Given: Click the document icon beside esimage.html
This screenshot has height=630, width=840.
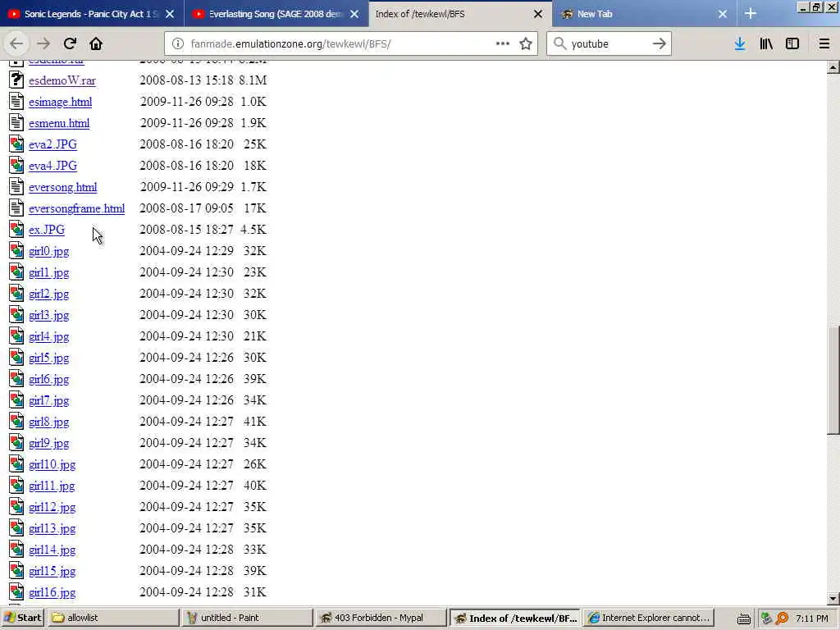Looking at the screenshot, I should [16, 101].
